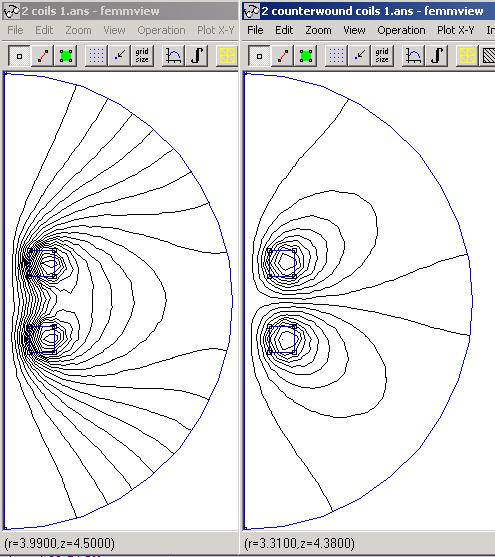Click femmview app icon in counterwound title bar
This screenshot has width=495, height=557.
click(x=252, y=11)
